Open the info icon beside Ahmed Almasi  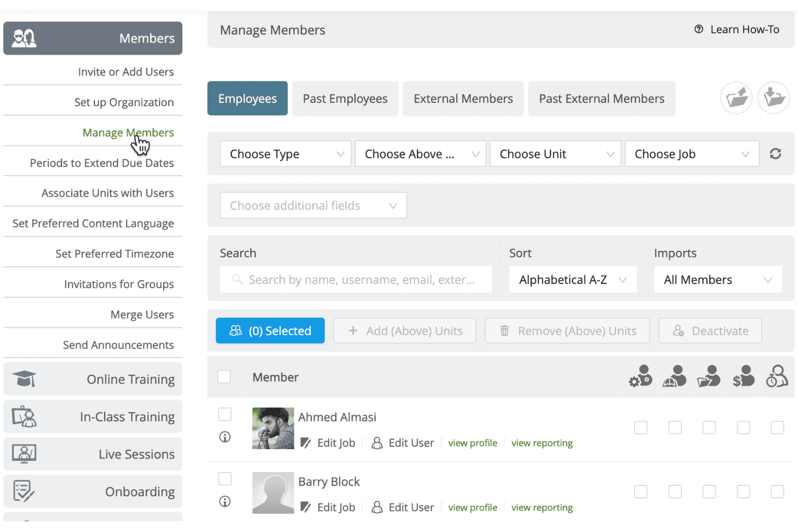click(x=225, y=437)
